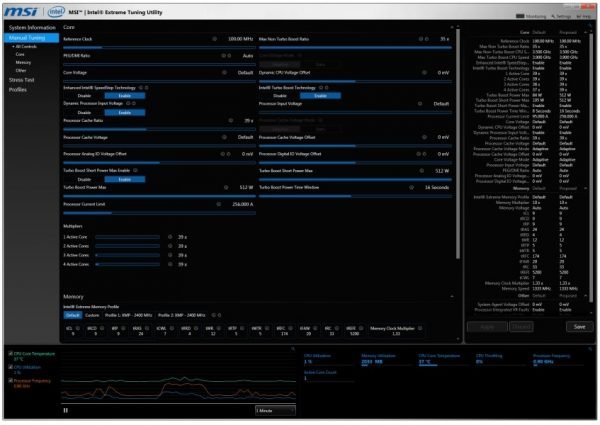Open the 1 Minute time range dropdown
Image resolution: width=600 pixels, height=425 pixels.
[275, 410]
